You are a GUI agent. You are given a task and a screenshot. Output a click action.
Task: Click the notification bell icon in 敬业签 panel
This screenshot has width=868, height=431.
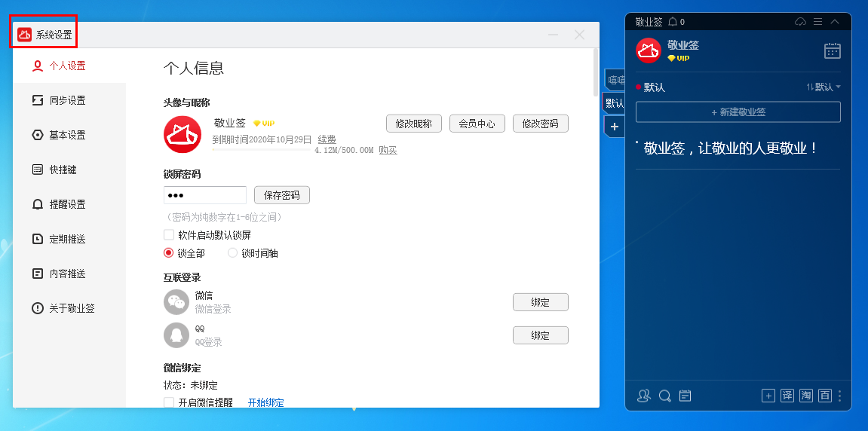(673, 22)
